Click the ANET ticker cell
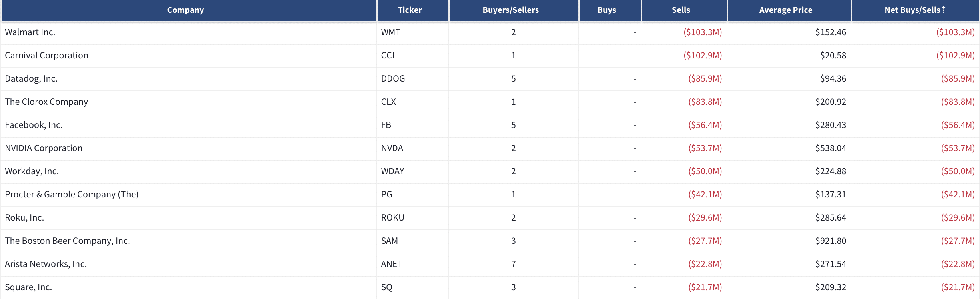This screenshot has width=980, height=299. pos(413,264)
